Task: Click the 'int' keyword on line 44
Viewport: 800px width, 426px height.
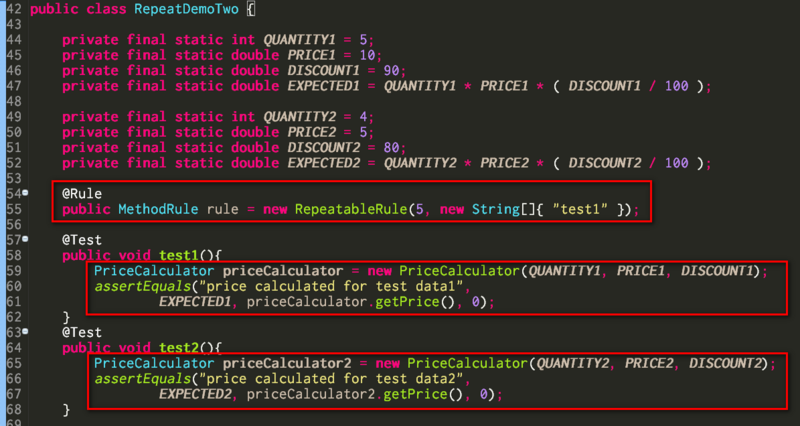Action: [243, 40]
